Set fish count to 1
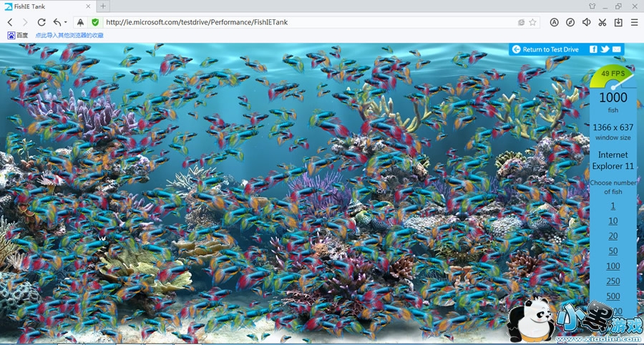Image resolution: width=644 pixels, height=345 pixels. click(x=613, y=205)
